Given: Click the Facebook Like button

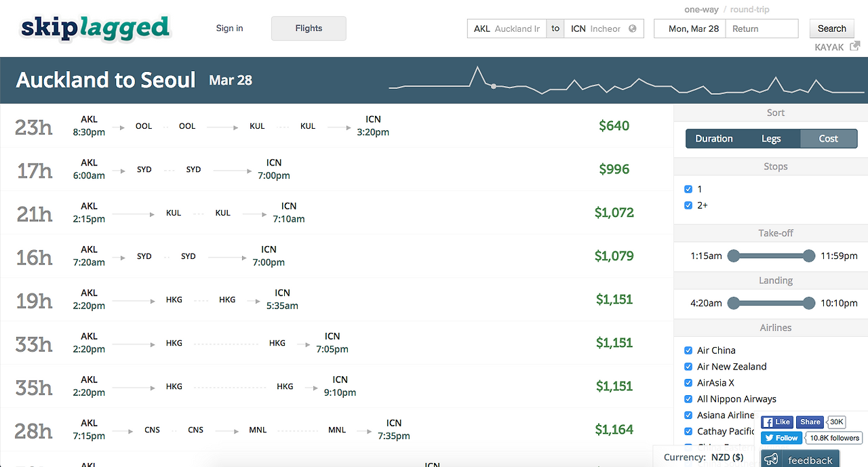Looking at the screenshot, I should [776, 422].
